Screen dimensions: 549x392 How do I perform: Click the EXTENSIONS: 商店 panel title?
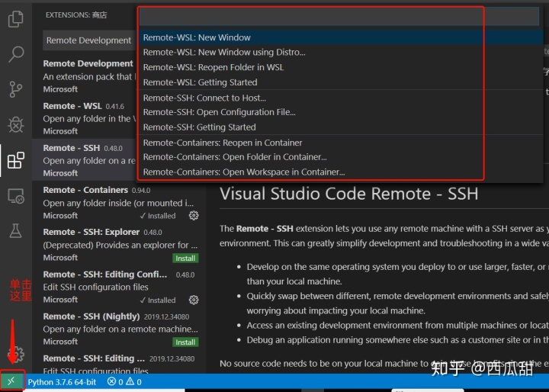[76, 15]
